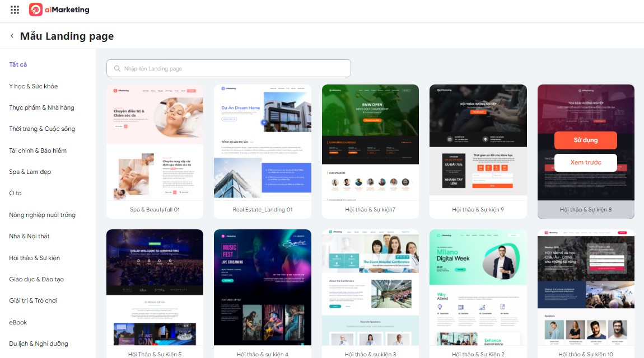The width and height of the screenshot is (644, 358).
Task: Open Spa & Beautyfull 01 template thumbnail
Action: pyautogui.click(x=155, y=142)
